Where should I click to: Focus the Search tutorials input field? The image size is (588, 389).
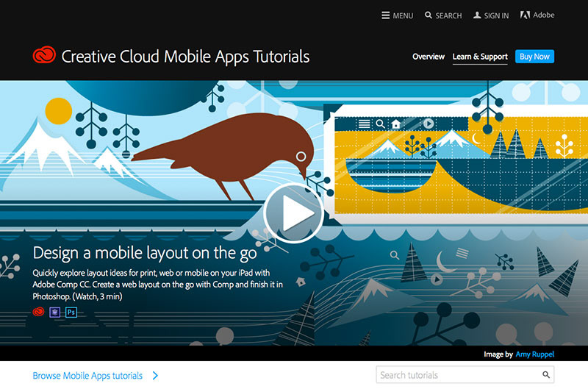[x=465, y=375]
